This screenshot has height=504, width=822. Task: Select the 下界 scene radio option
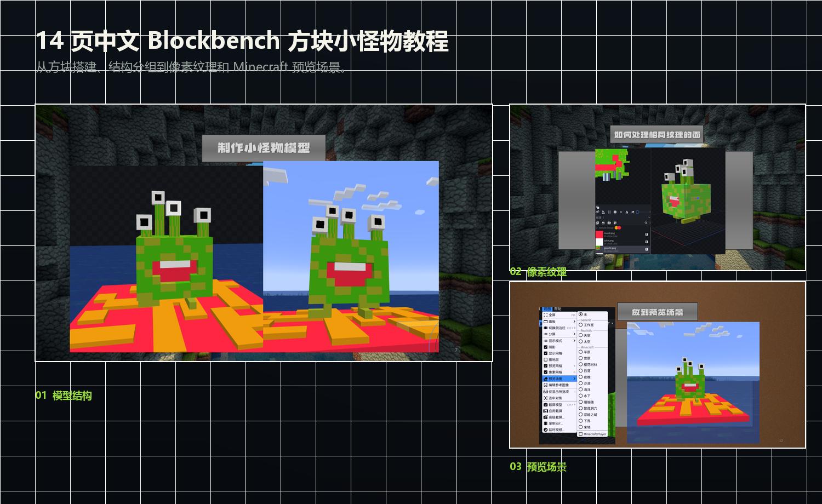pos(580,421)
